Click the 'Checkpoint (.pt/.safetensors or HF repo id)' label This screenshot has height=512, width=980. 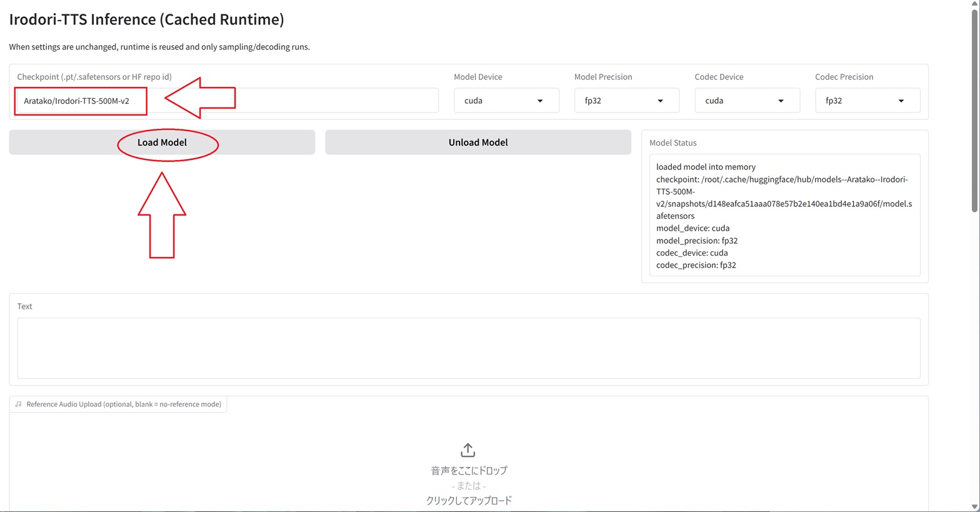(x=94, y=77)
